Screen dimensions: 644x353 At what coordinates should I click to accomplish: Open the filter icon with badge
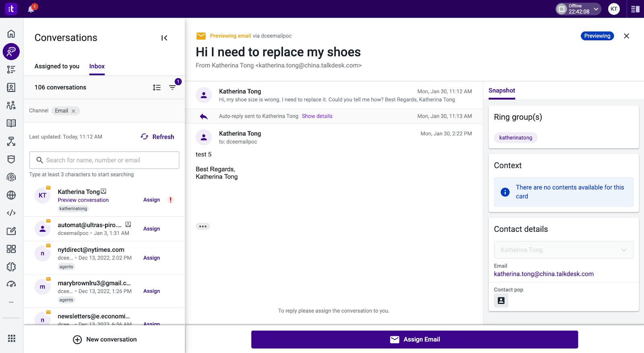tap(173, 87)
